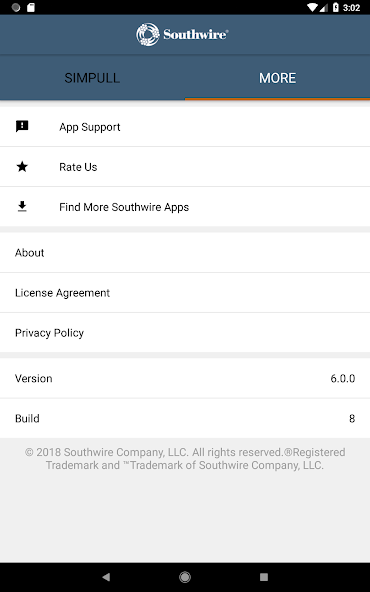Tap the download icon for more apps
The height and width of the screenshot is (592, 370).
(22, 207)
